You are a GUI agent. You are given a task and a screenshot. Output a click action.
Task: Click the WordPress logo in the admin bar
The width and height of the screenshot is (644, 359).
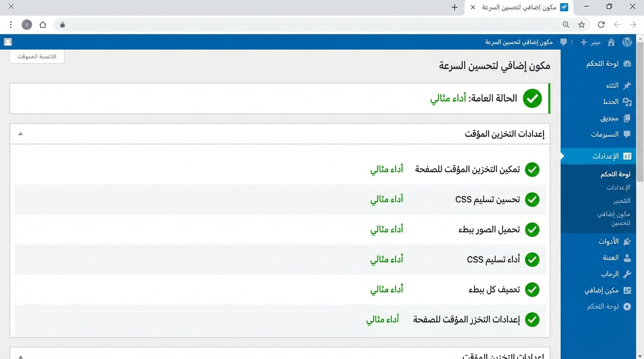pyautogui.click(x=627, y=42)
